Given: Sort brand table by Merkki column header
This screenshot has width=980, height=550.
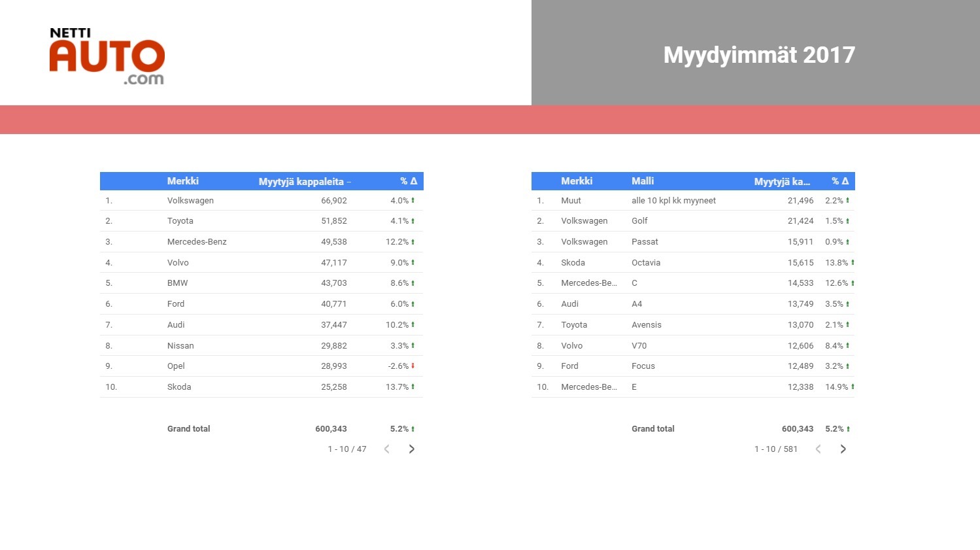Looking at the screenshot, I should click(182, 181).
